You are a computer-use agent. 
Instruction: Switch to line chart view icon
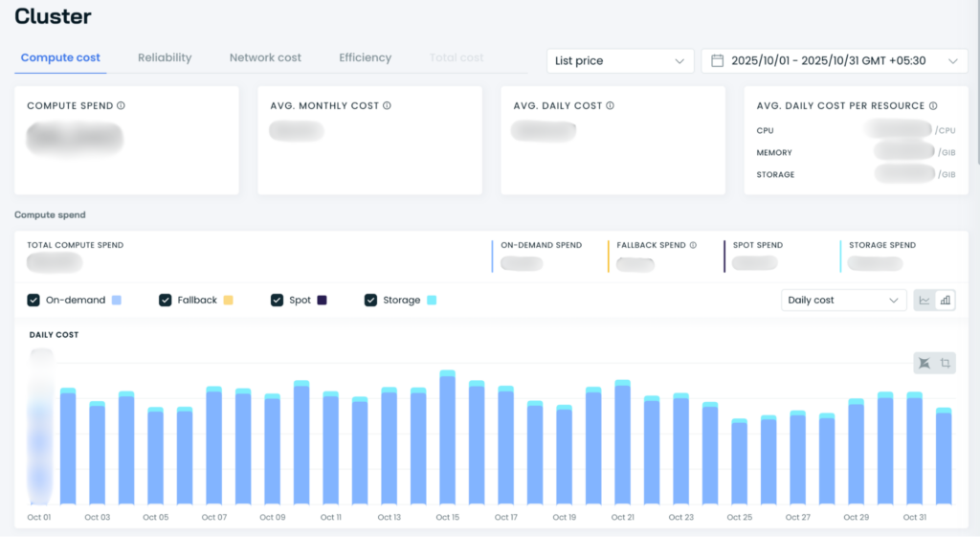[924, 300]
